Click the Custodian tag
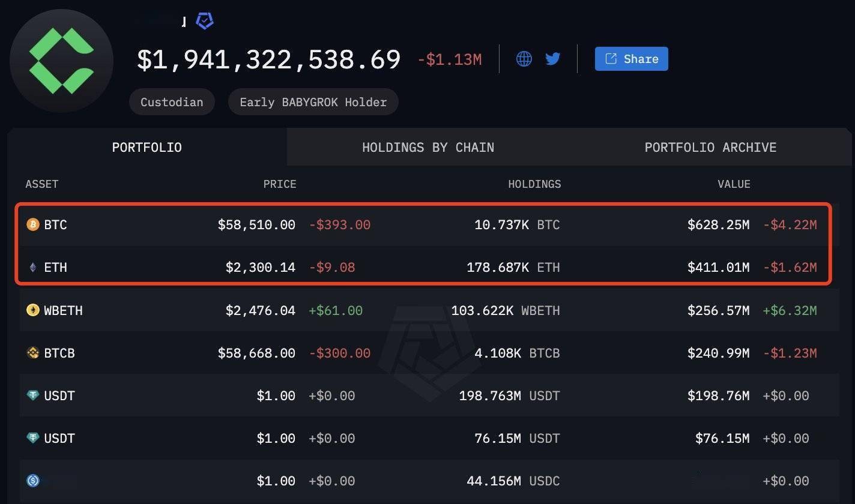The width and height of the screenshot is (855, 504). (x=172, y=102)
